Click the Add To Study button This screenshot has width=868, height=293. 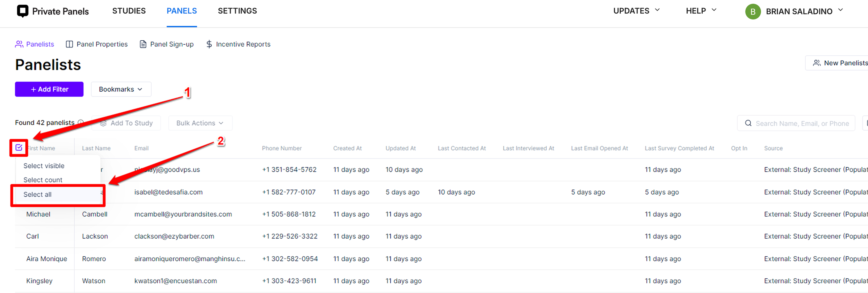tap(126, 123)
